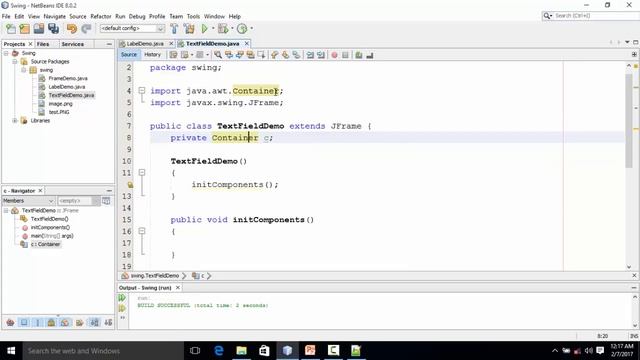This screenshot has height=360, width=640.
Task: Click the New File toolbar icon
Action: pyautogui.click(x=11, y=29)
